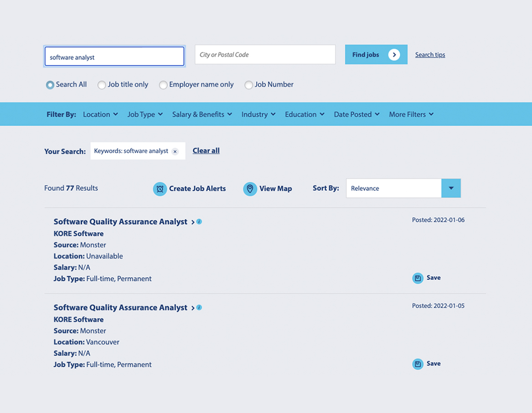The width and height of the screenshot is (532, 413).
Task: Expand the Location filter dropdown
Action: coord(100,114)
